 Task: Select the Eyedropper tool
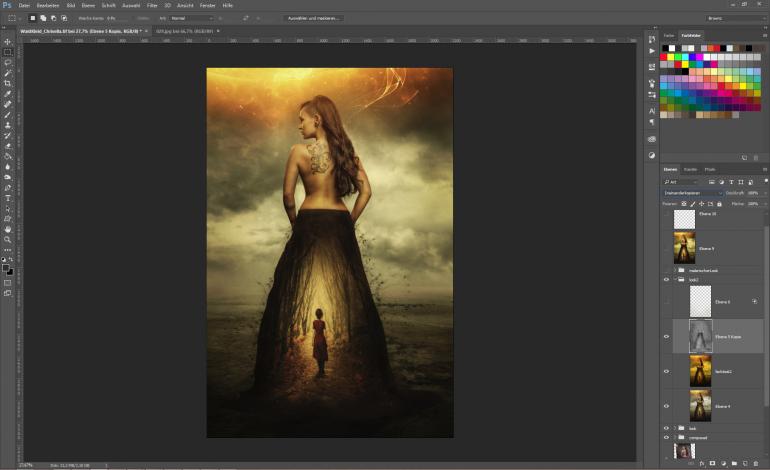[8, 94]
